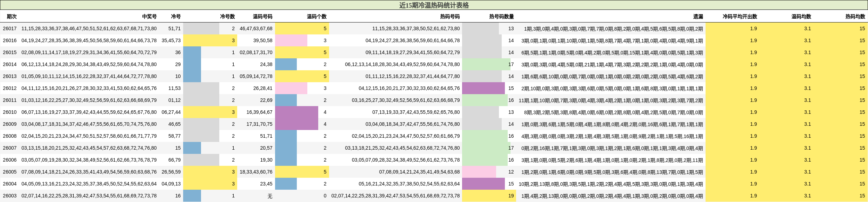Select the winning numbers of period 26007
The height and width of the screenshot is (202, 868).
[89, 148]
